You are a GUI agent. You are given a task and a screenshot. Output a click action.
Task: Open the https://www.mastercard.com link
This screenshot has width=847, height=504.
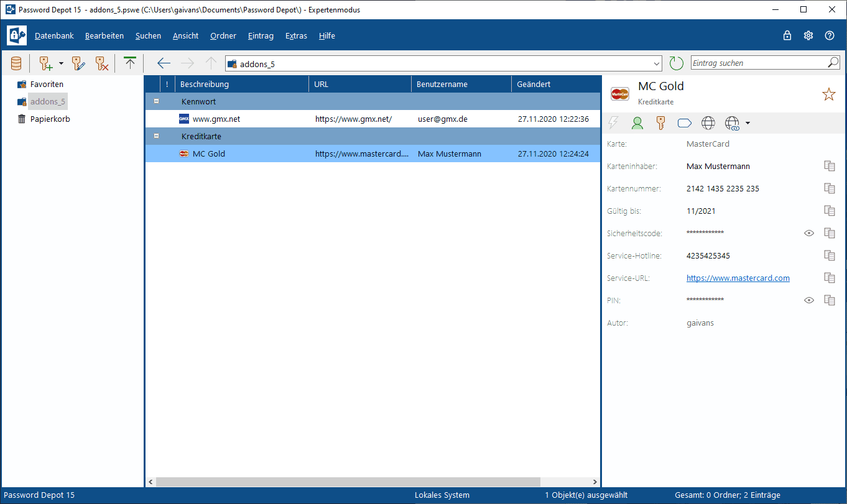tap(738, 278)
